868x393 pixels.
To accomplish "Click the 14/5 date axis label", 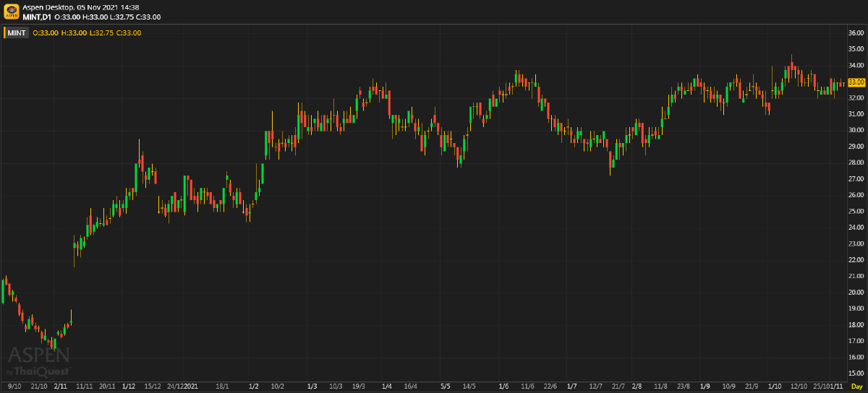I will pos(469,387).
